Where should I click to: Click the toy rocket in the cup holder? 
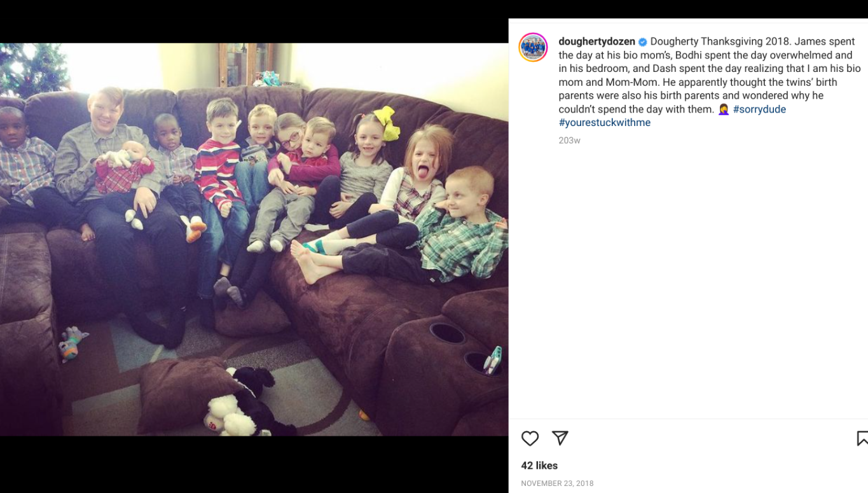point(493,359)
